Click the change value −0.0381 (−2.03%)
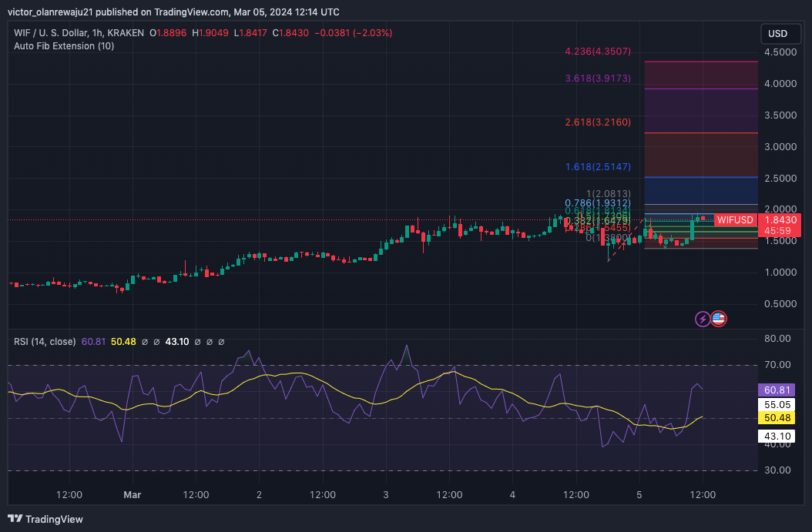This screenshot has width=812, height=532. (x=353, y=32)
